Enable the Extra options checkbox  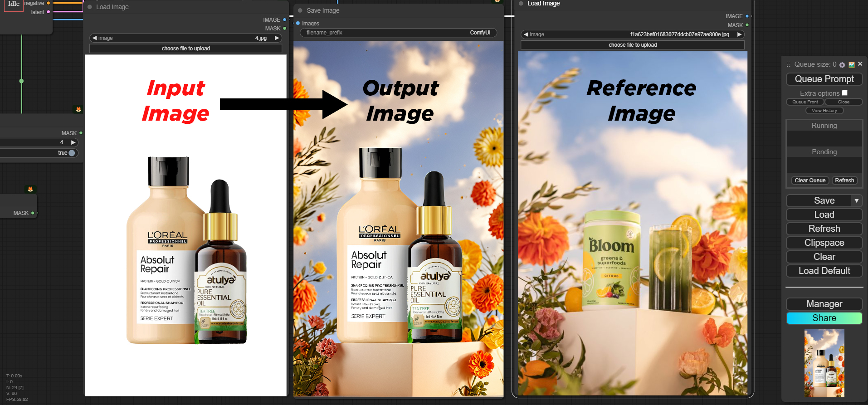(x=844, y=93)
